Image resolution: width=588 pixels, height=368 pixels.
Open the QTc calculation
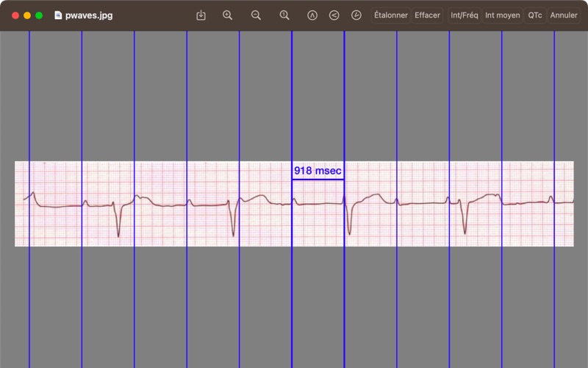pos(535,15)
